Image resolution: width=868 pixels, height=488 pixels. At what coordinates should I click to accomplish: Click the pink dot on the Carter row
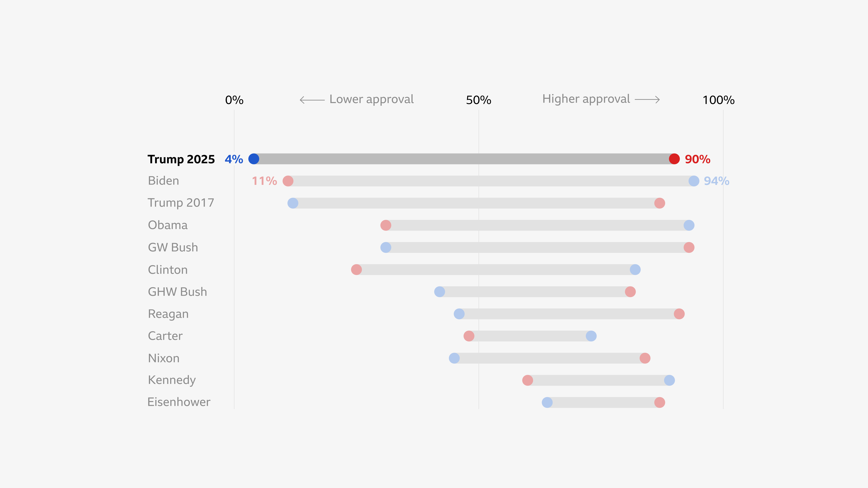(469, 336)
